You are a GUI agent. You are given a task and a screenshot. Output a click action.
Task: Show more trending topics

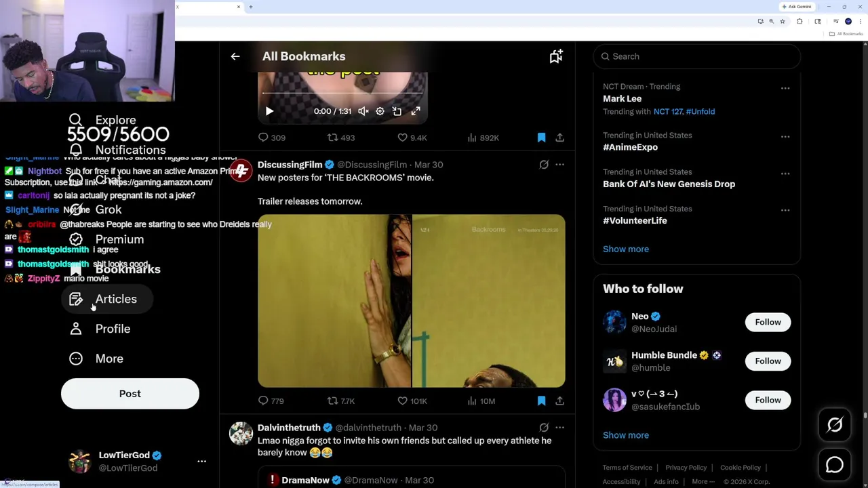tap(626, 249)
